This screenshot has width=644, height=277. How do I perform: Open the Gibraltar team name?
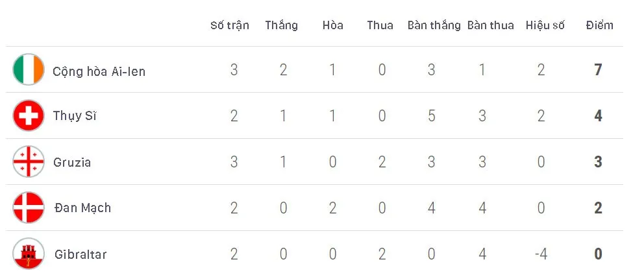(80, 254)
